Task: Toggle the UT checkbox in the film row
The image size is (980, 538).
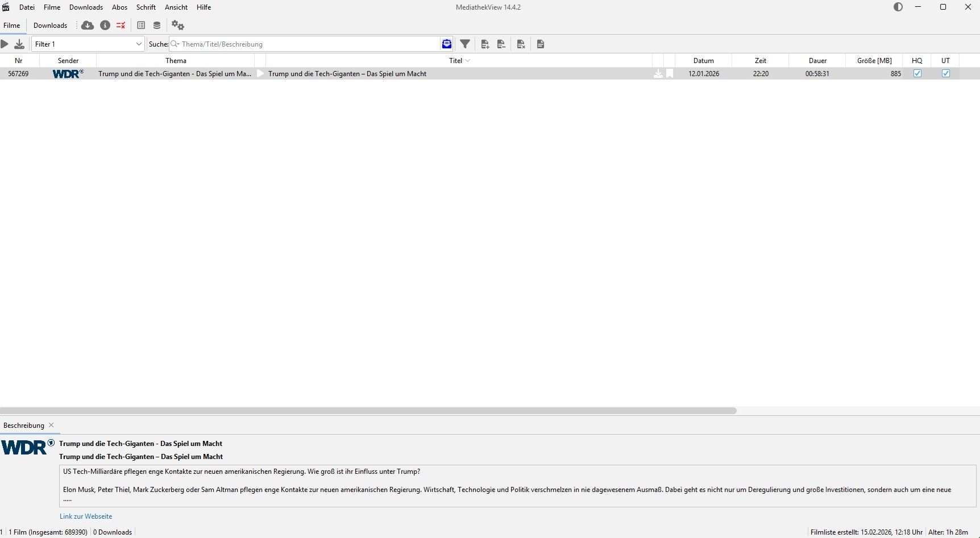Action: click(x=945, y=73)
